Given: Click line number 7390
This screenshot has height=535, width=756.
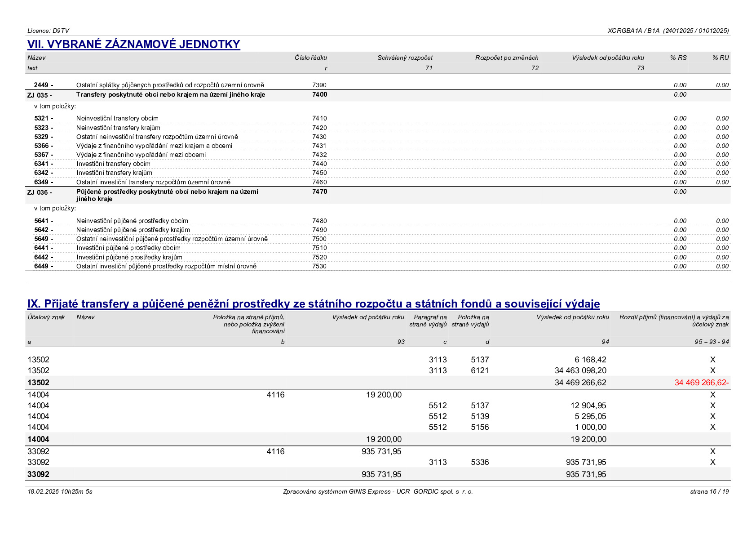Looking at the screenshot, I should coord(319,85).
